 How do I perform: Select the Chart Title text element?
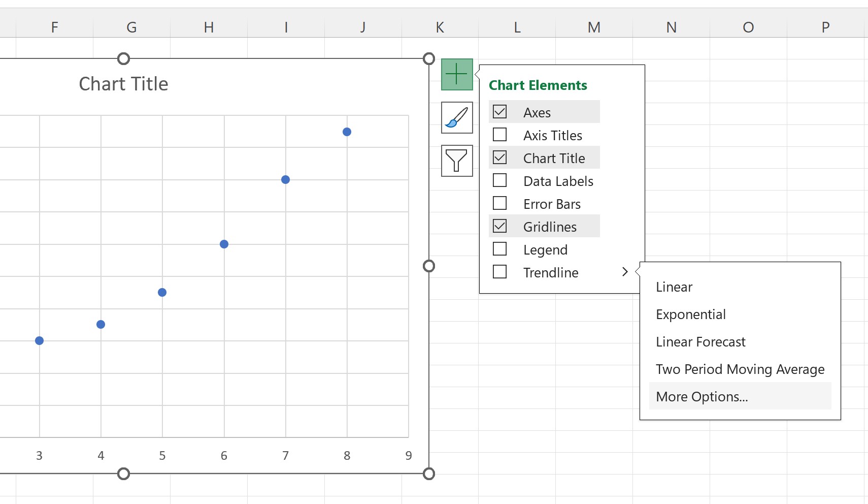pos(123,83)
